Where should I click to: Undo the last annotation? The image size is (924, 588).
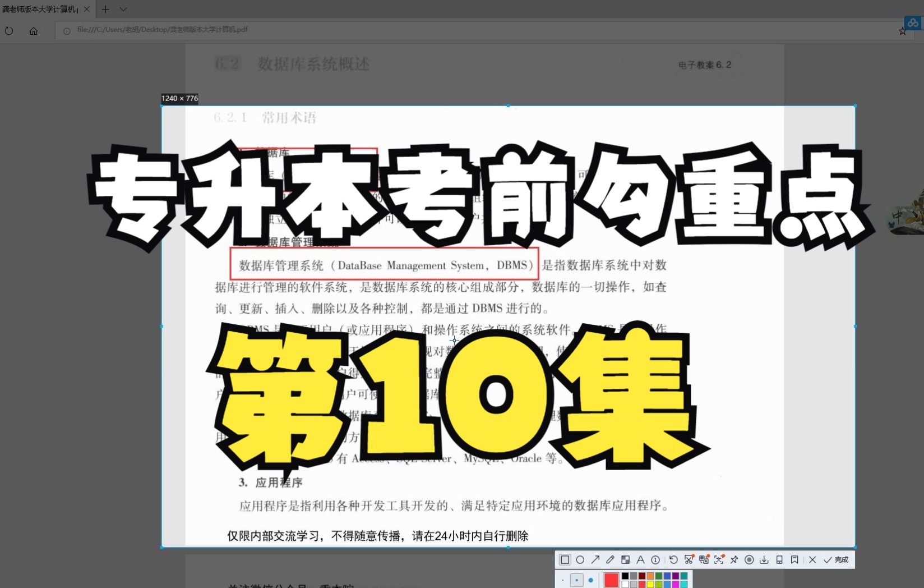tap(672, 559)
